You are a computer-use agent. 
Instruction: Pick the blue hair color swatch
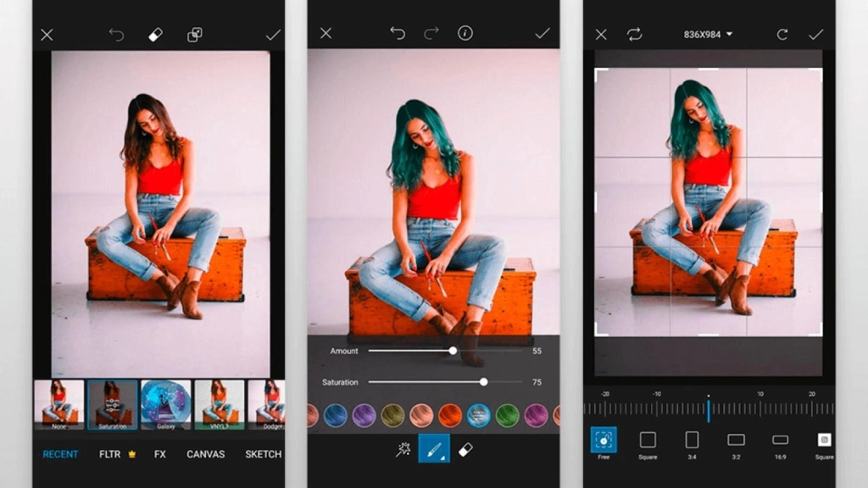click(x=336, y=415)
